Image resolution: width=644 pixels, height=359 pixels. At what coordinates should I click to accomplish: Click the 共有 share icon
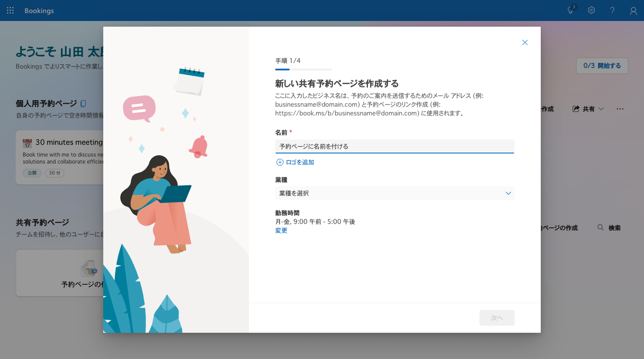pyautogui.click(x=576, y=109)
